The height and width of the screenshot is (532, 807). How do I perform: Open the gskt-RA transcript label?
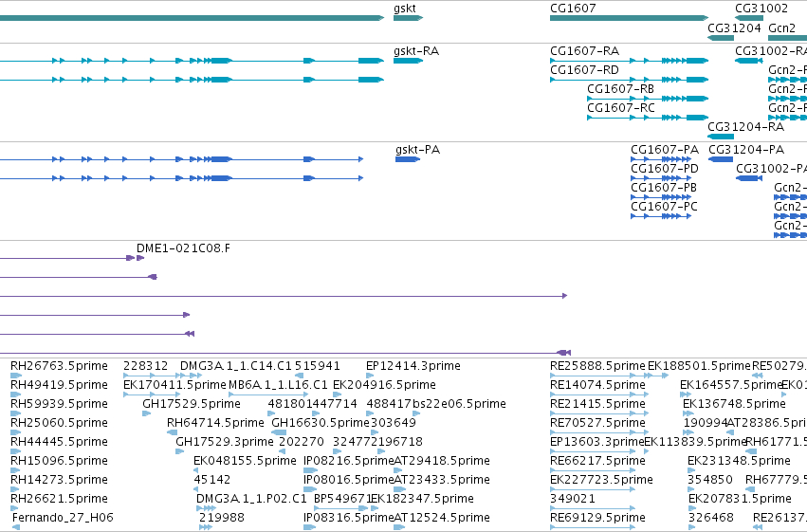point(416,51)
